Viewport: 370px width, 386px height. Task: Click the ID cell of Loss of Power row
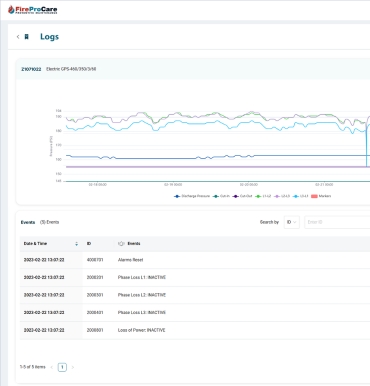tap(95, 330)
